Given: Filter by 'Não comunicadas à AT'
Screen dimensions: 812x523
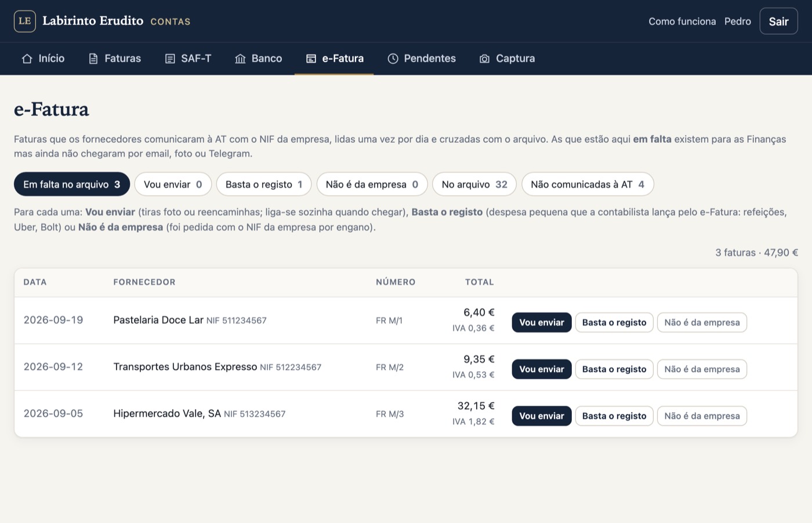Looking at the screenshot, I should [x=588, y=185].
